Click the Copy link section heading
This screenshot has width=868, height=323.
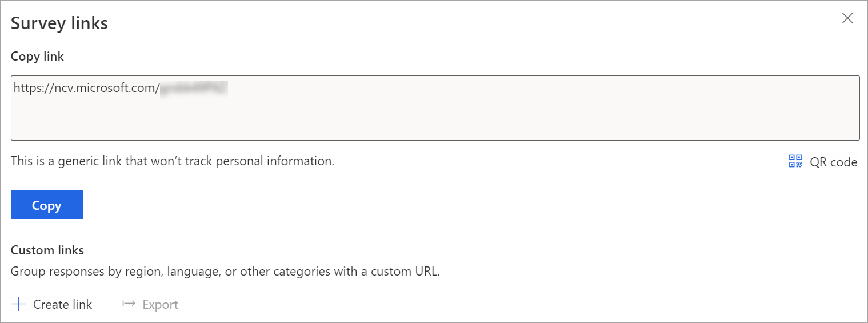click(37, 57)
